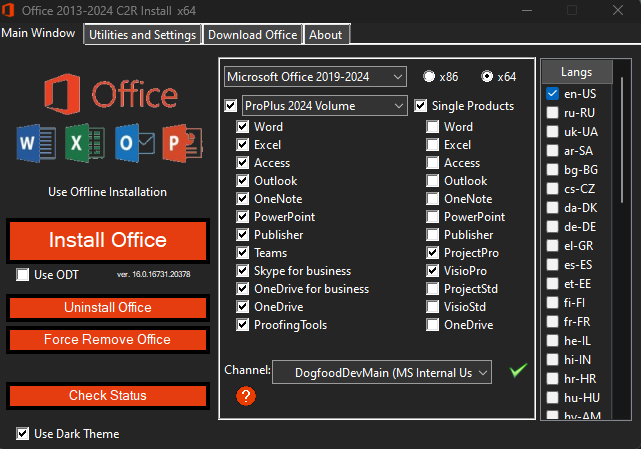The width and height of the screenshot is (641, 449).
Task: Open the About tab
Action: click(x=325, y=35)
